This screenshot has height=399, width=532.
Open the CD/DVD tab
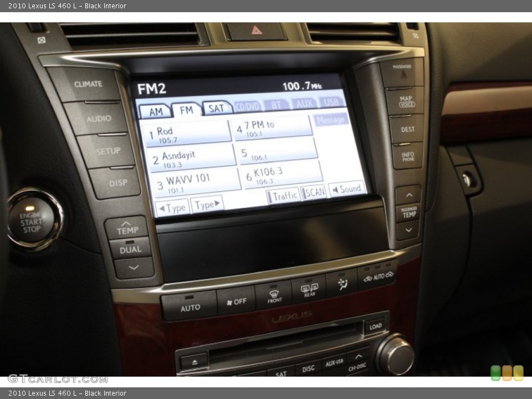pyautogui.click(x=247, y=106)
